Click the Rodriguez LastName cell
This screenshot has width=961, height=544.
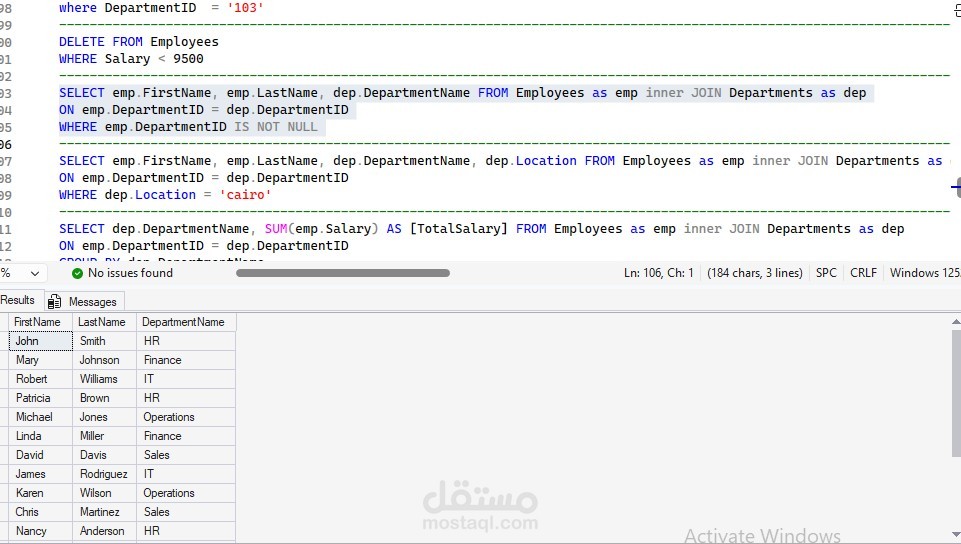[x=104, y=474]
